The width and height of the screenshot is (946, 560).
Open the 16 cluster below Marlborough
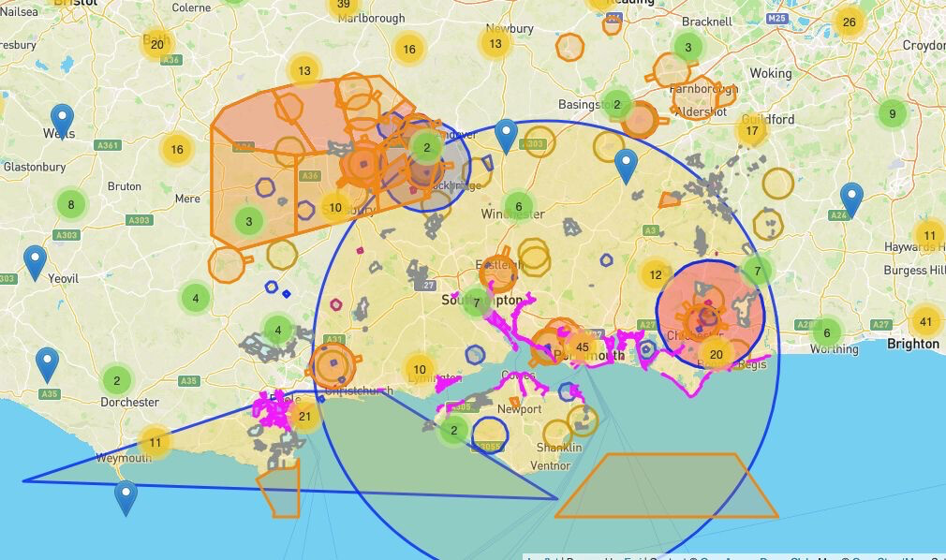click(x=409, y=49)
